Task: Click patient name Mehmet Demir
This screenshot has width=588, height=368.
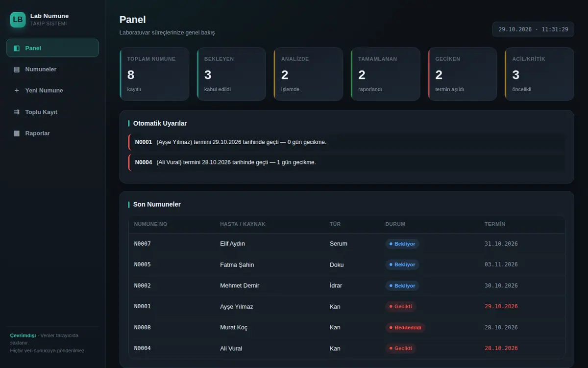Action: [x=240, y=286]
